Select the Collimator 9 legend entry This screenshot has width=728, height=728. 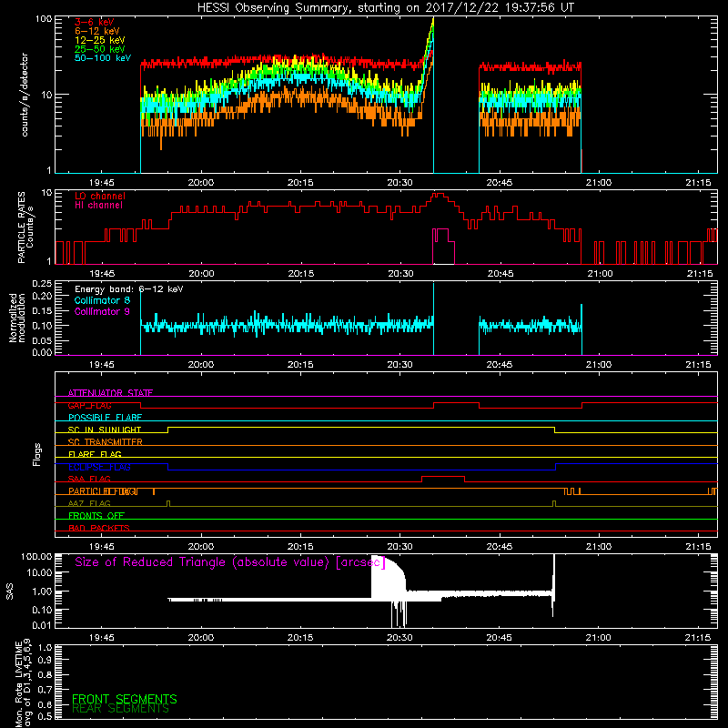coord(102,311)
